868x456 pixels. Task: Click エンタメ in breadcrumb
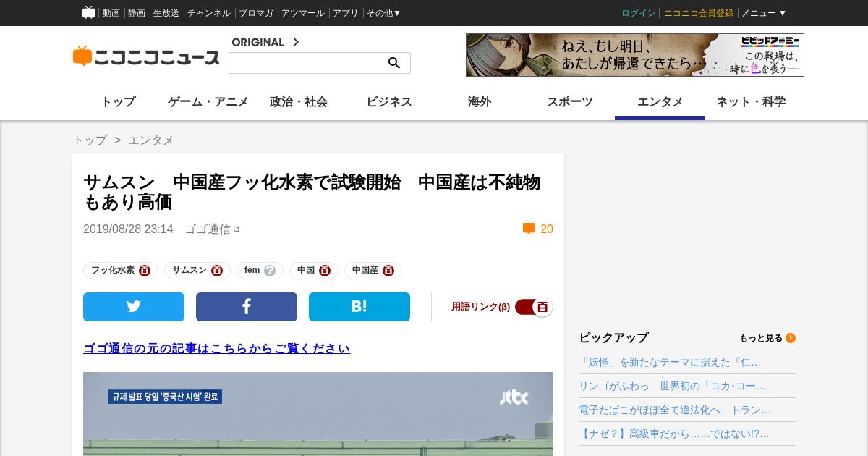tap(151, 140)
